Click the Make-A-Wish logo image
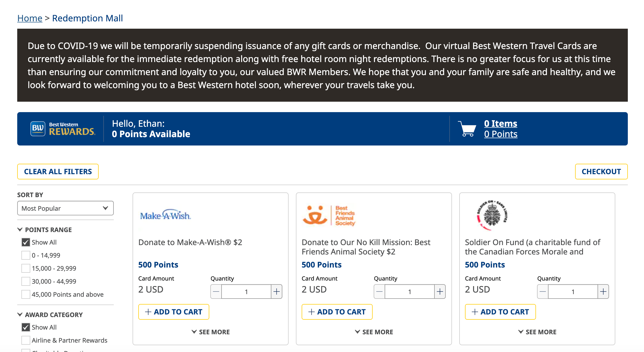 tap(165, 215)
